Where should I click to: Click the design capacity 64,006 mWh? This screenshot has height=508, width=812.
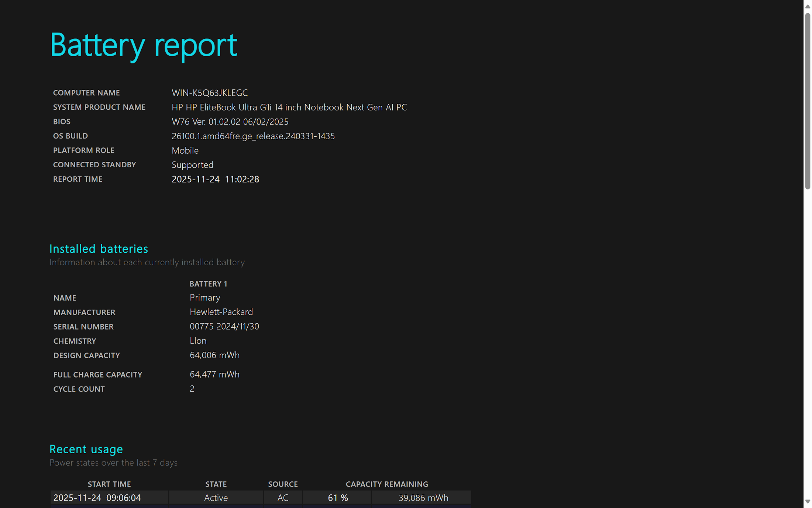coord(214,355)
